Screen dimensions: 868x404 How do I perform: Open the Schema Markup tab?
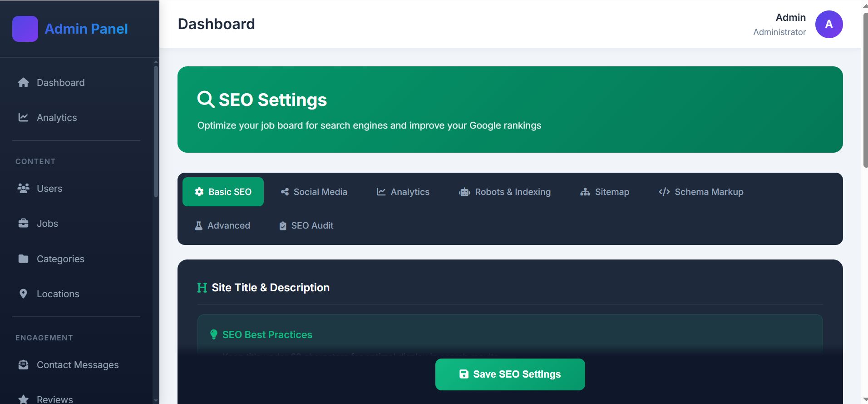click(x=700, y=192)
